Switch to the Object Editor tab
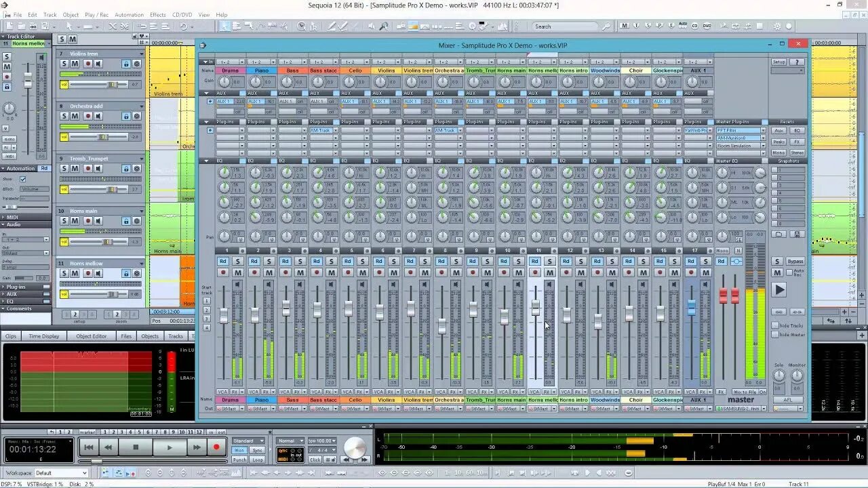 [x=91, y=336]
